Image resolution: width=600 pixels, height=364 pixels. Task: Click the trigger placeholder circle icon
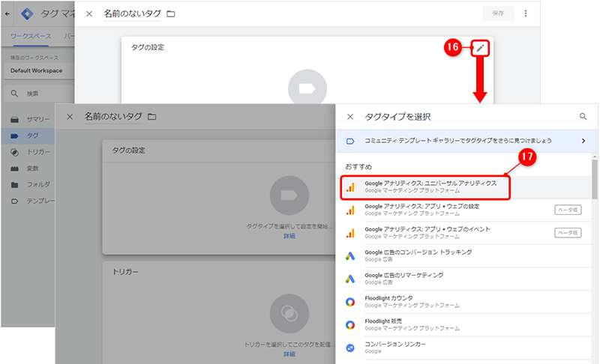289,313
